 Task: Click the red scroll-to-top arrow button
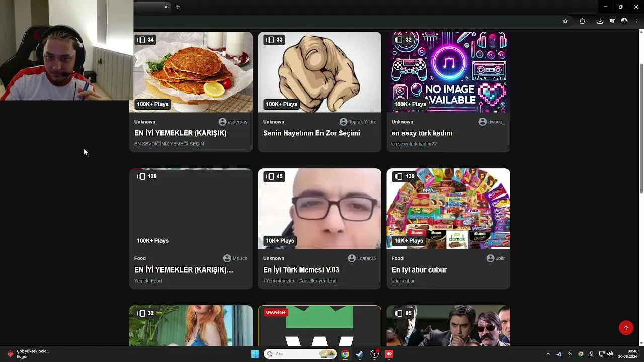tap(626, 328)
